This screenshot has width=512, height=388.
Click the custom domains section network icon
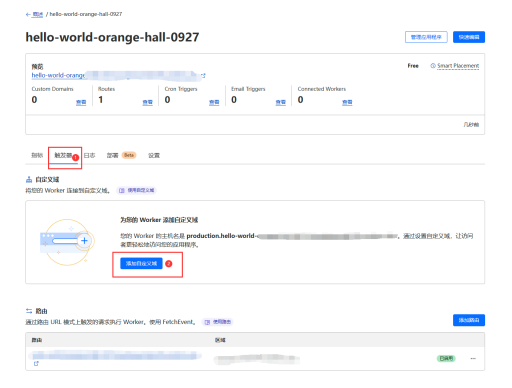(x=29, y=180)
